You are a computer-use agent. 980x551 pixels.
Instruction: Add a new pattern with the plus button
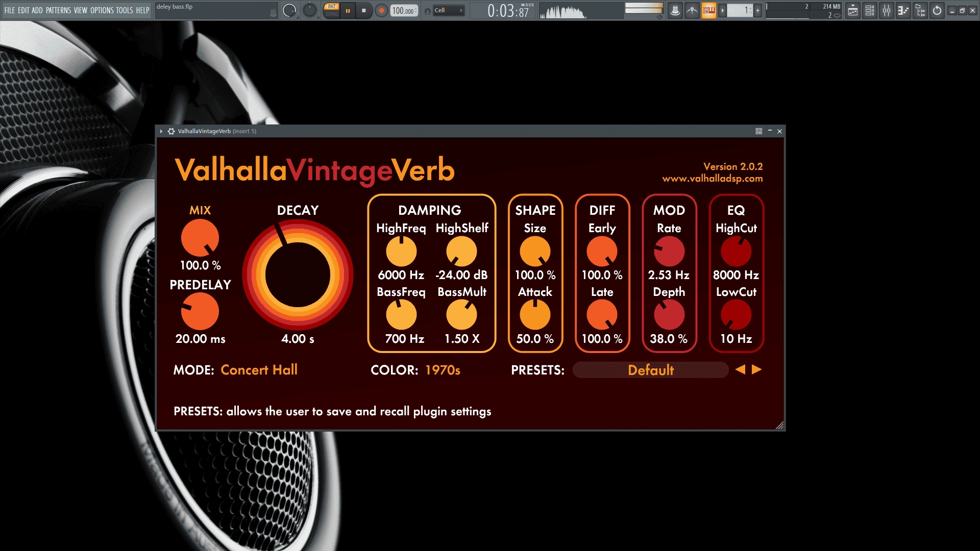[757, 10]
